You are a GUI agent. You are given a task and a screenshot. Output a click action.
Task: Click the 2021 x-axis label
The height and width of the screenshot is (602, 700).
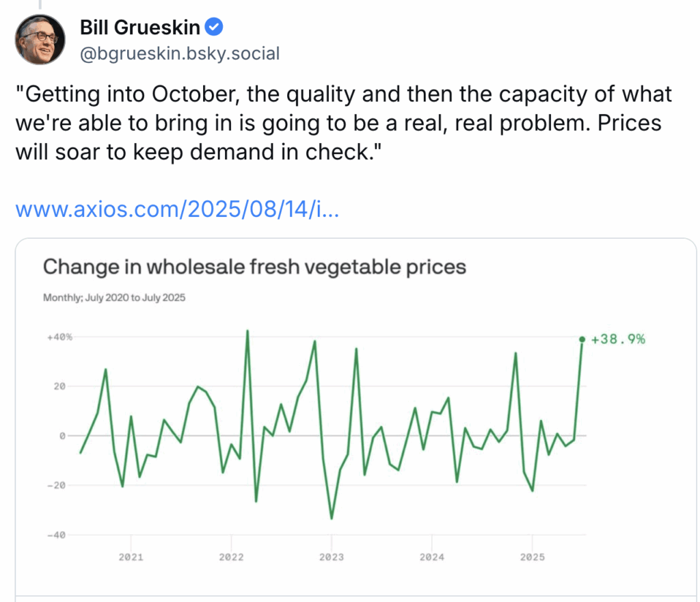131,557
